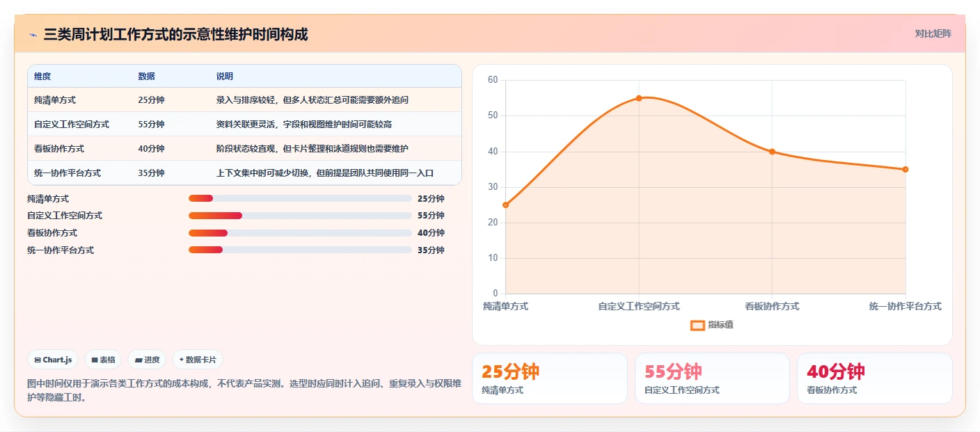Click the 55分钟 cell in the table

tap(152, 125)
